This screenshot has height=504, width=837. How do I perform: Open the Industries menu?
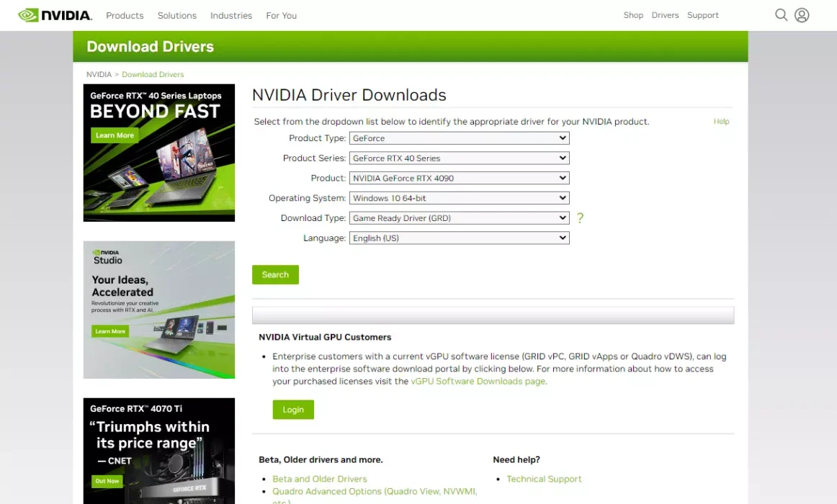tap(231, 15)
